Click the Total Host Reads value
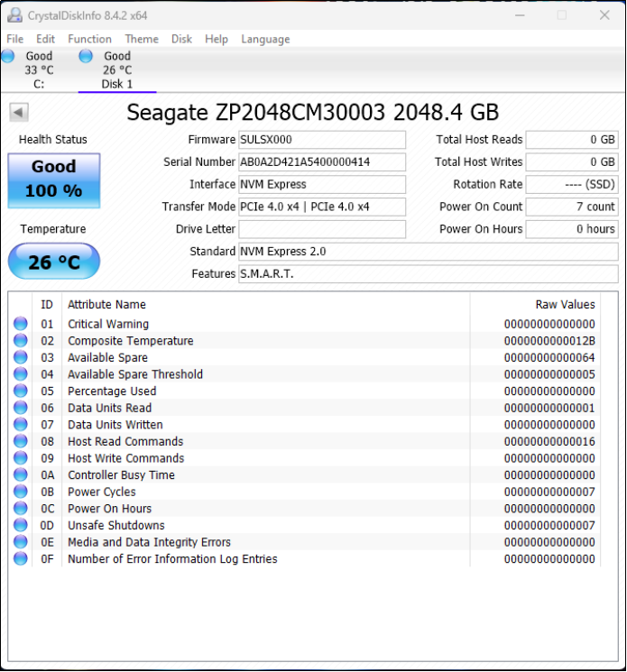The image size is (627, 672). pyautogui.click(x=572, y=139)
